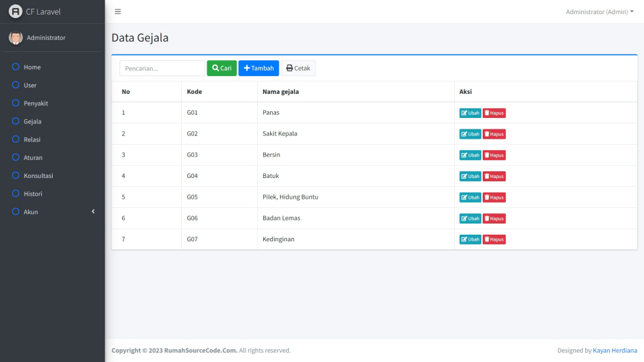
Task: Click the CF Laravel logo icon
Action: pyautogui.click(x=15, y=11)
